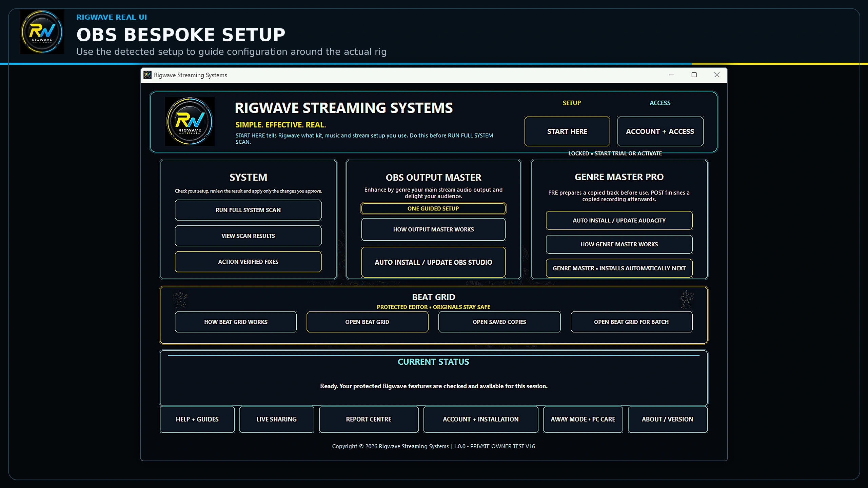Click OPEN BEAT GRID FOR BATCH
The image size is (868, 488).
tap(631, 322)
